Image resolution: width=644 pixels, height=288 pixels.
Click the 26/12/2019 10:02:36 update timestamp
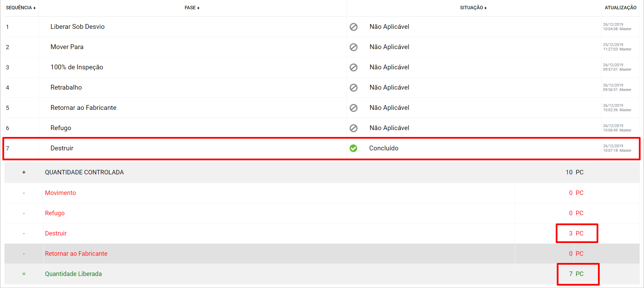point(617,108)
